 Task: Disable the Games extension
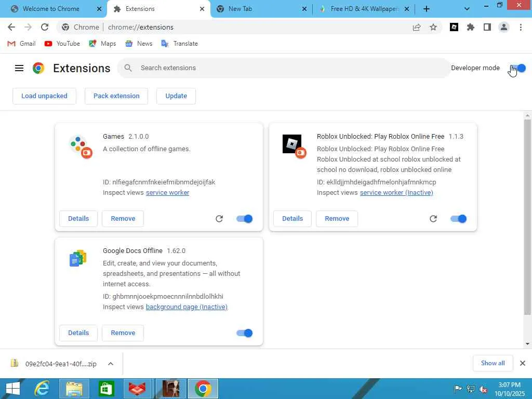click(245, 219)
